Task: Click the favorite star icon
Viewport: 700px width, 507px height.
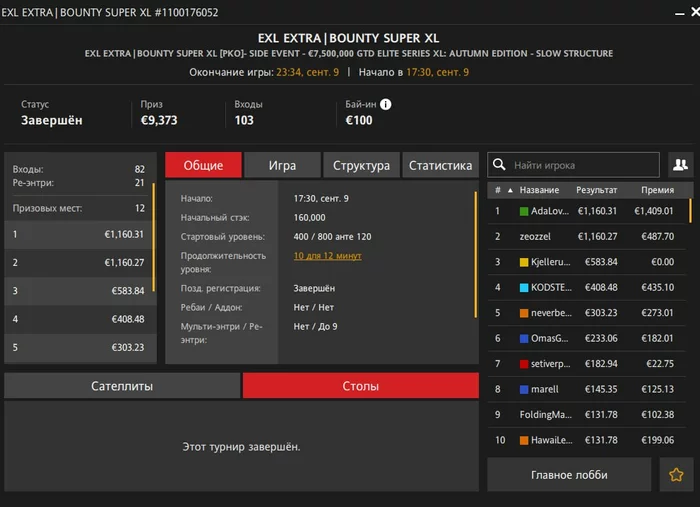Action: coord(676,474)
